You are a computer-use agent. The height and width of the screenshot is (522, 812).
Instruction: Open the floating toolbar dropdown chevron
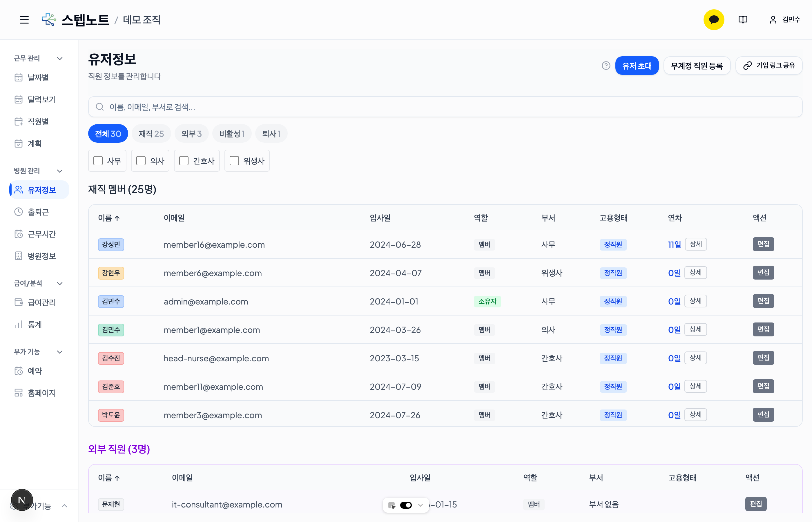click(x=420, y=505)
